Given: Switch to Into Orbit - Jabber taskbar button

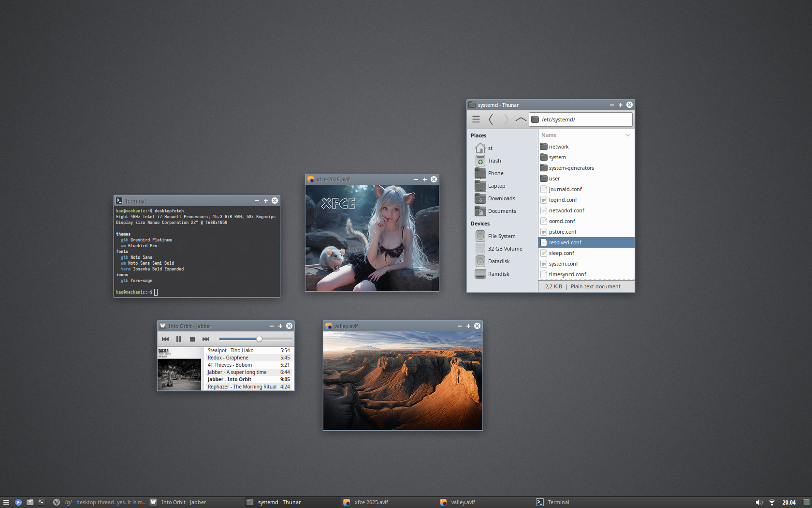Looking at the screenshot, I should [196, 502].
